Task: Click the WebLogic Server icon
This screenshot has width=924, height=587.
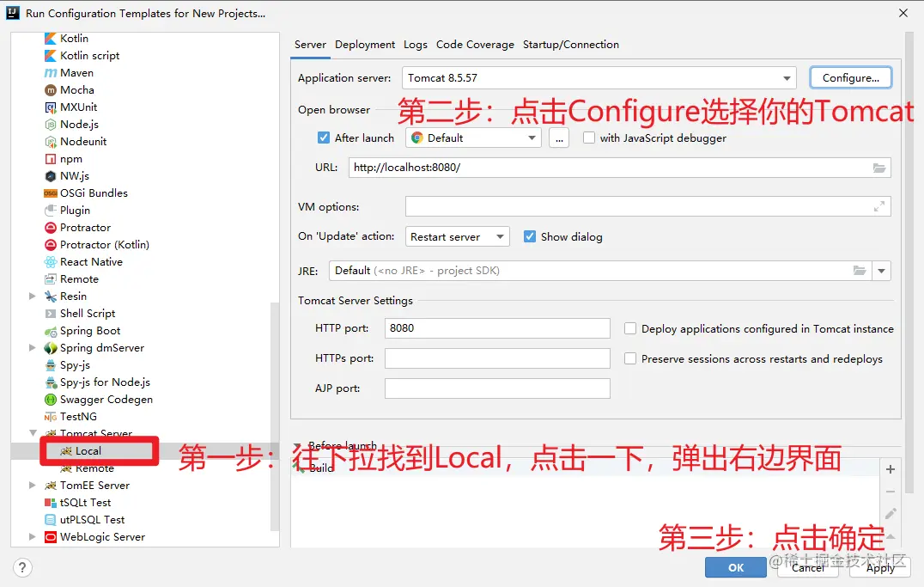Action: click(51, 537)
